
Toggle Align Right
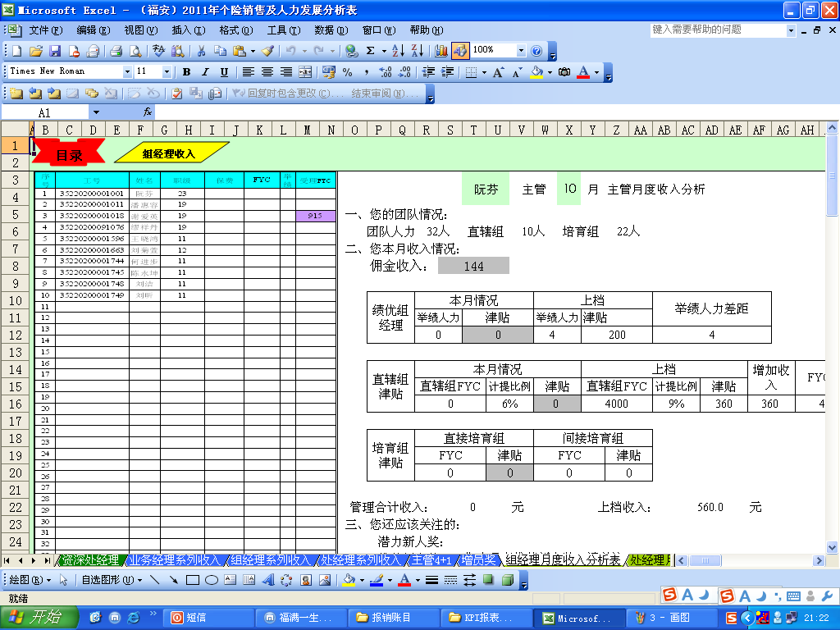pyautogui.click(x=286, y=72)
